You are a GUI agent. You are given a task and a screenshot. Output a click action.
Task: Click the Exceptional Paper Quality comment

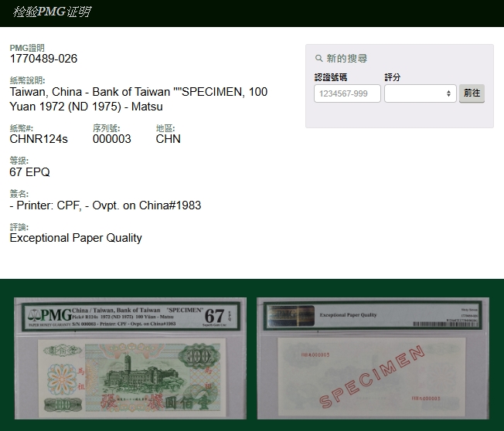tap(76, 238)
